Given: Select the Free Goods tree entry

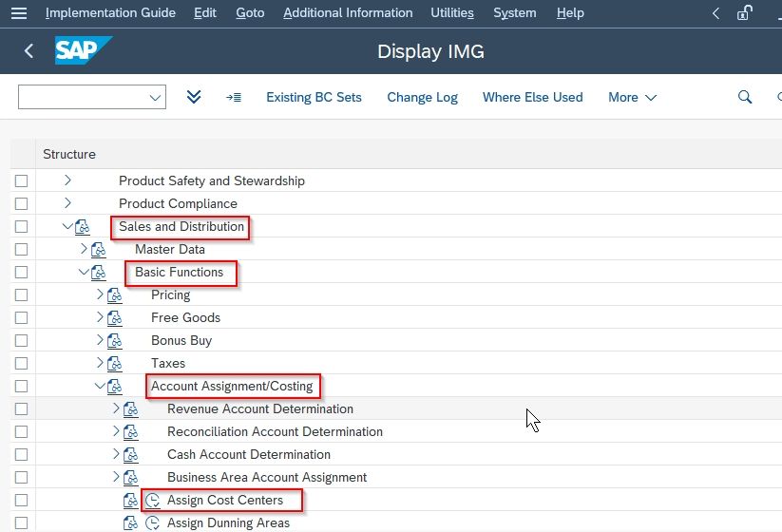Looking at the screenshot, I should pyautogui.click(x=185, y=317).
